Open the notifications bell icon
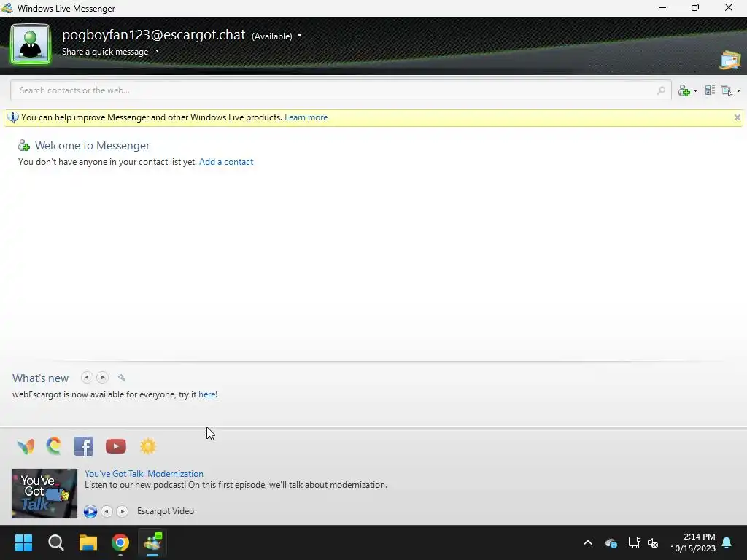This screenshot has height=560, width=747. point(727,542)
